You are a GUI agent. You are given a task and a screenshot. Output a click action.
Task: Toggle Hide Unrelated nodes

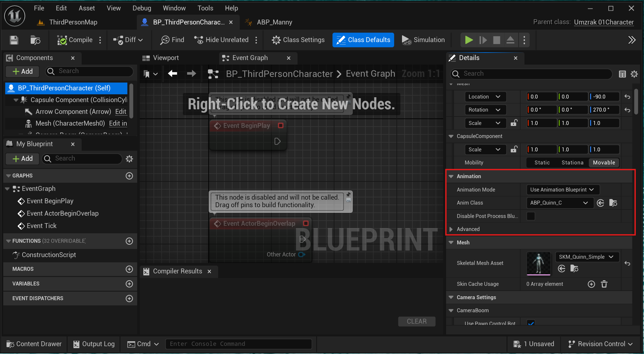pyautogui.click(x=221, y=40)
